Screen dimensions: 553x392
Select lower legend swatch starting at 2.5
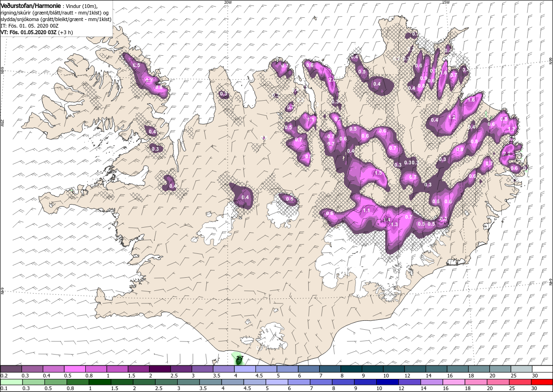(166, 383)
